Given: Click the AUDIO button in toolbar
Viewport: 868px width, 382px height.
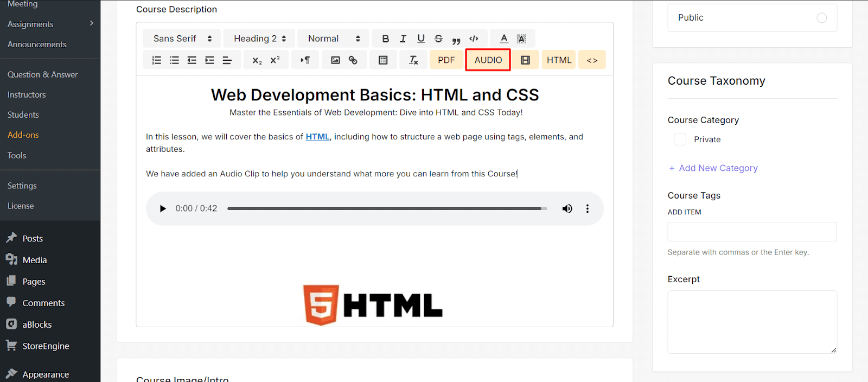Looking at the screenshot, I should [488, 60].
